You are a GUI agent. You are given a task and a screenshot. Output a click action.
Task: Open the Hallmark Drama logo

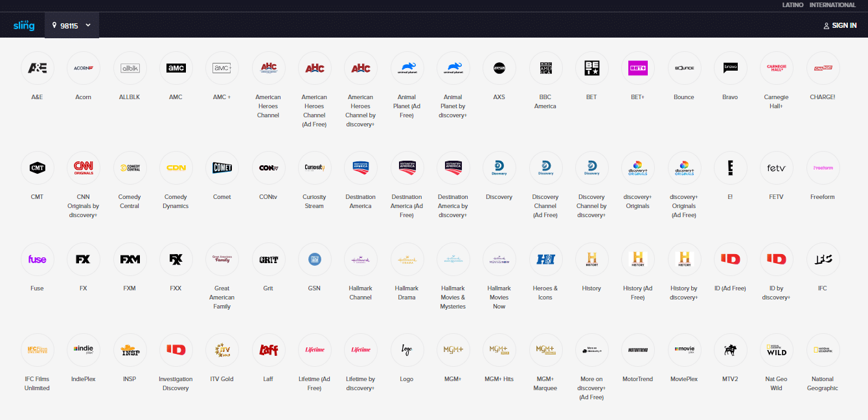point(407,259)
